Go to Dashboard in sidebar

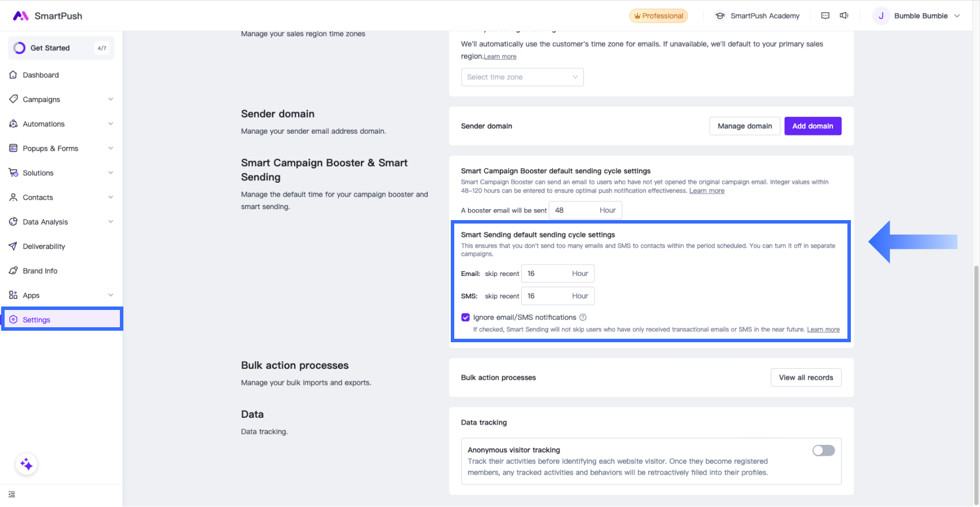[40, 75]
